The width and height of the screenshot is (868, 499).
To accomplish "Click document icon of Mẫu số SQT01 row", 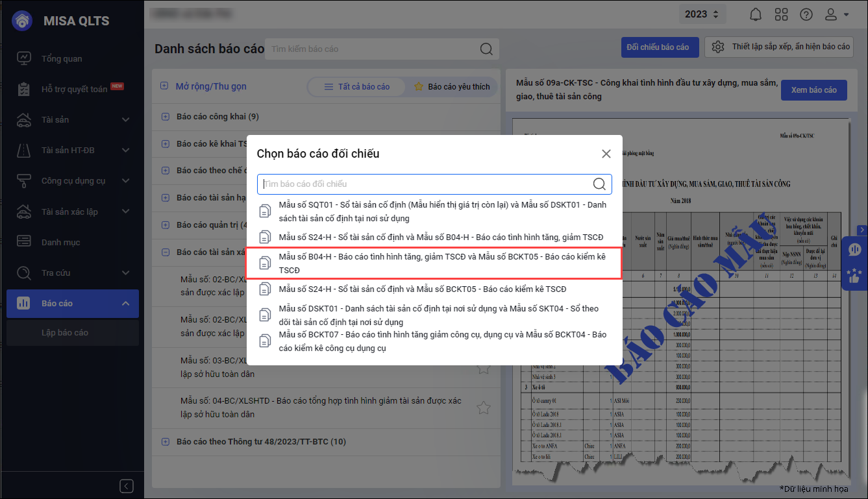I will (x=265, y=211).
